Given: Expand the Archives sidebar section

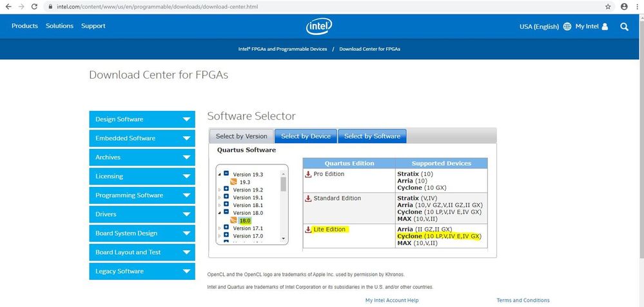Looking at the screenshot, I should point(142,157).
